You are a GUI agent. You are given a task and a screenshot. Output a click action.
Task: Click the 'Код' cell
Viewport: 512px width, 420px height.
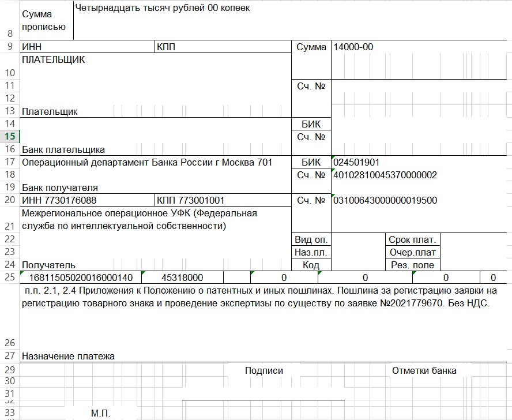(311, 265)
